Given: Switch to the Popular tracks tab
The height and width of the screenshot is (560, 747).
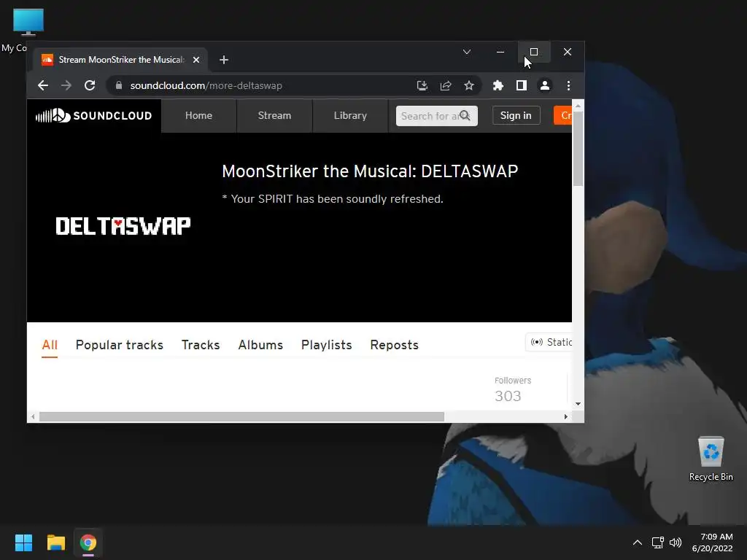Looking at the screenshot, I should click(x=120, y=345).
